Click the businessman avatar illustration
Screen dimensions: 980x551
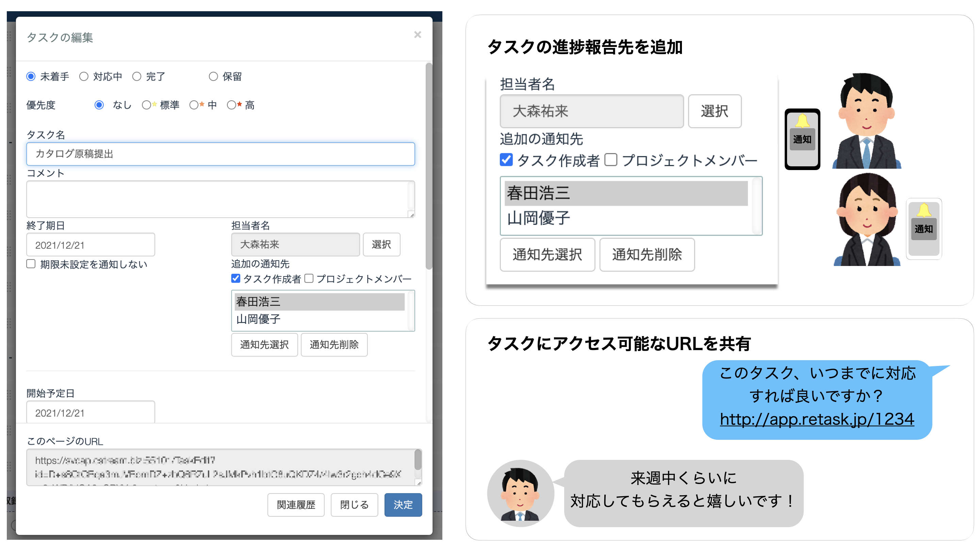[x=867, y=121]
